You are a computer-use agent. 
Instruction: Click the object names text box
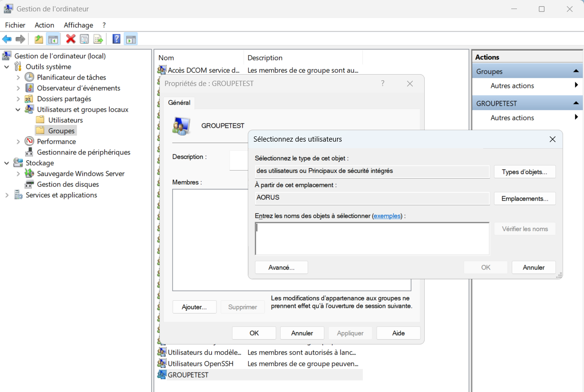(372, 239)
